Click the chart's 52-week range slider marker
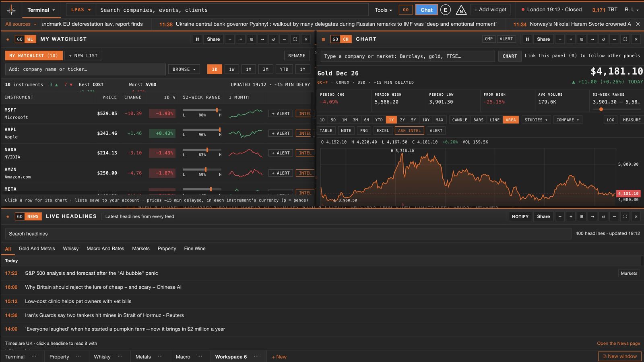The image size is (644, 362). coord(601,109)
